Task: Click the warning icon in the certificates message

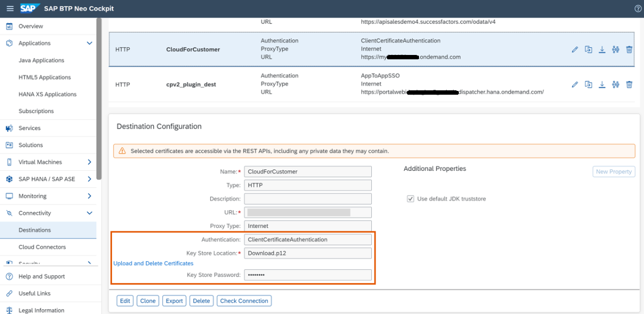Action: pyautogui.click(x=122, y=151)
